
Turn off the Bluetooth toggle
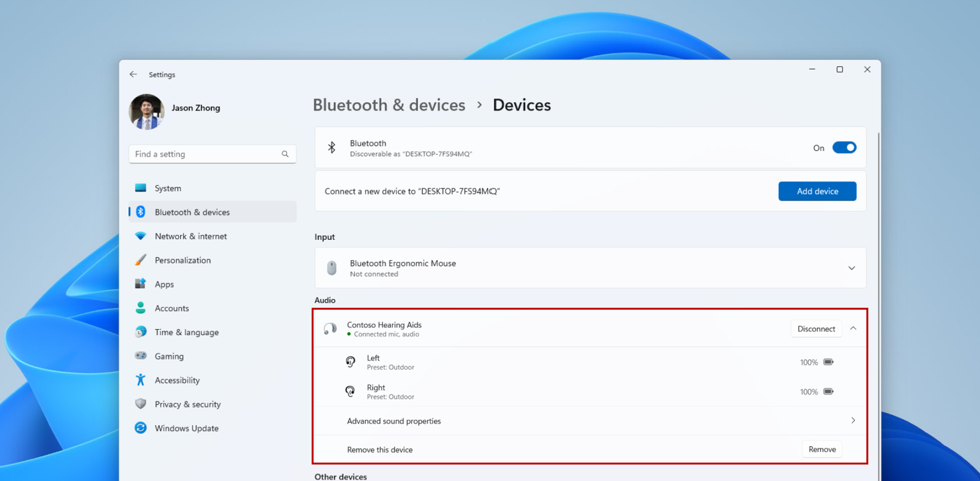[x=844, y=148]
